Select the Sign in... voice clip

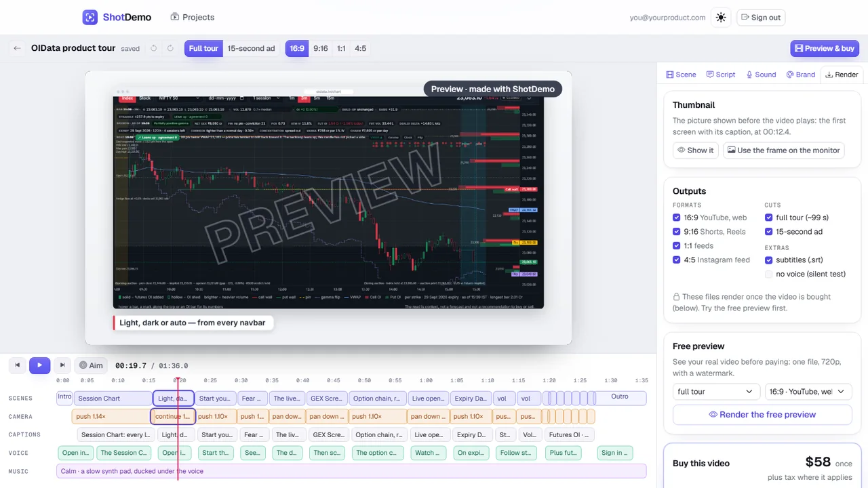tap(615, 453)
